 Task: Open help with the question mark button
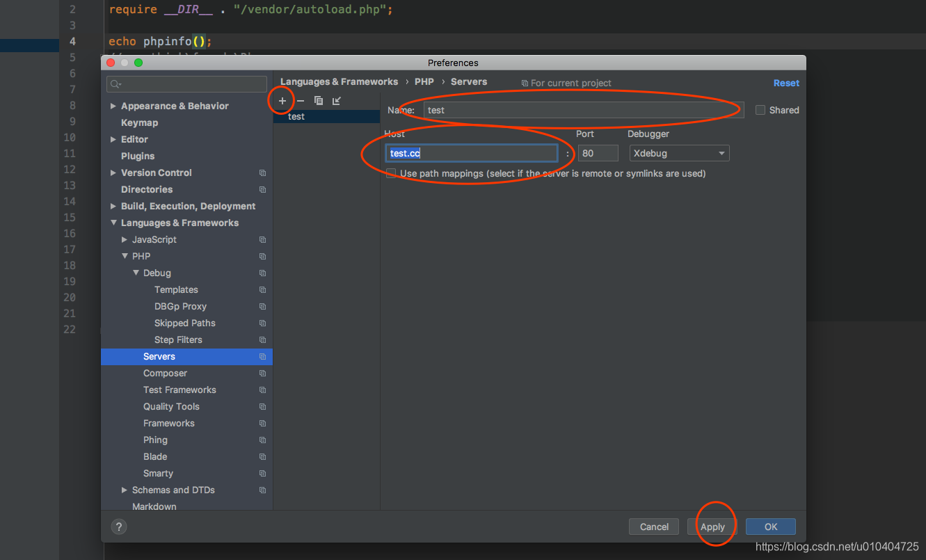click(x=118, y=527)
